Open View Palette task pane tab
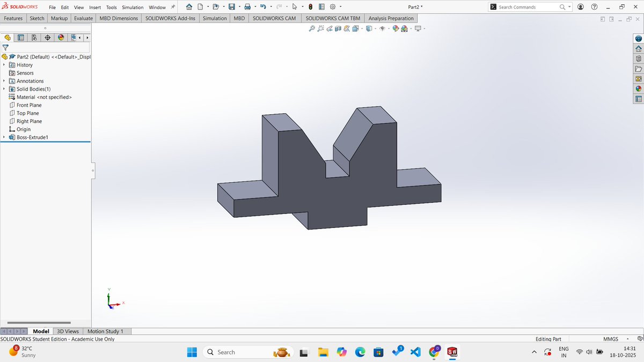The width and height of the screenshot is (644, 362). tap(638, 79)
